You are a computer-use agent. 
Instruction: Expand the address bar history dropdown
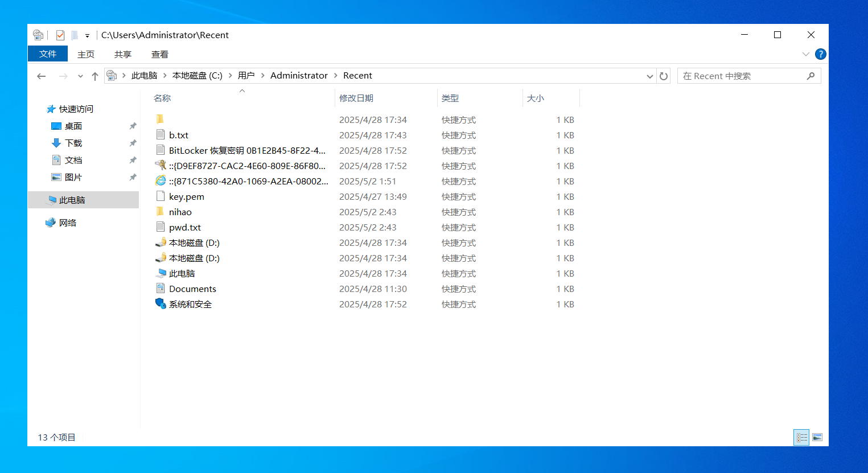pos(649,76)
